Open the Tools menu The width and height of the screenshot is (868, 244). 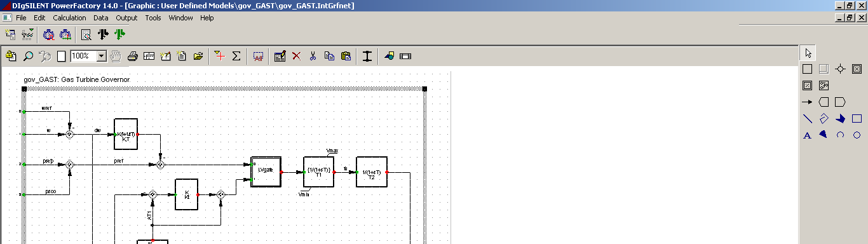(153, 18)
